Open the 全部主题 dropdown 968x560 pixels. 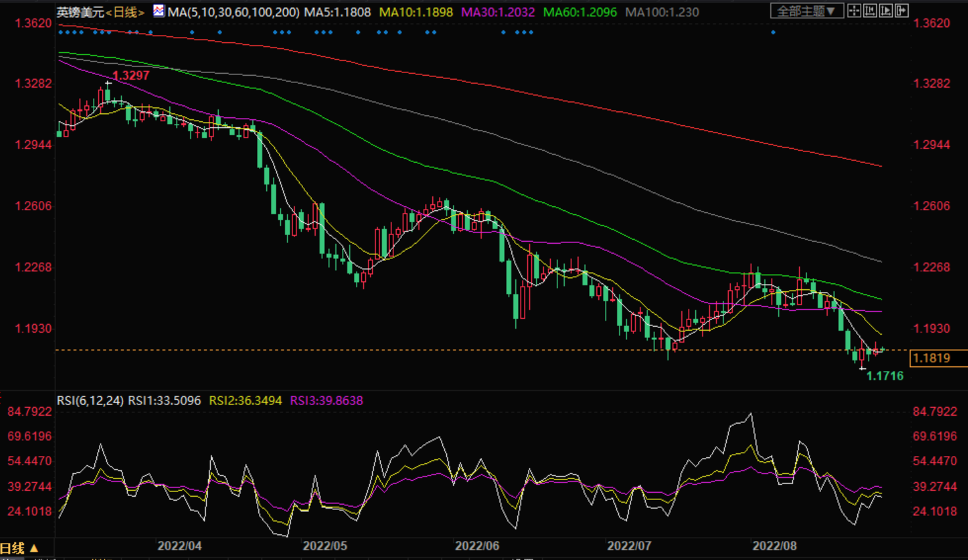point(806,11)
